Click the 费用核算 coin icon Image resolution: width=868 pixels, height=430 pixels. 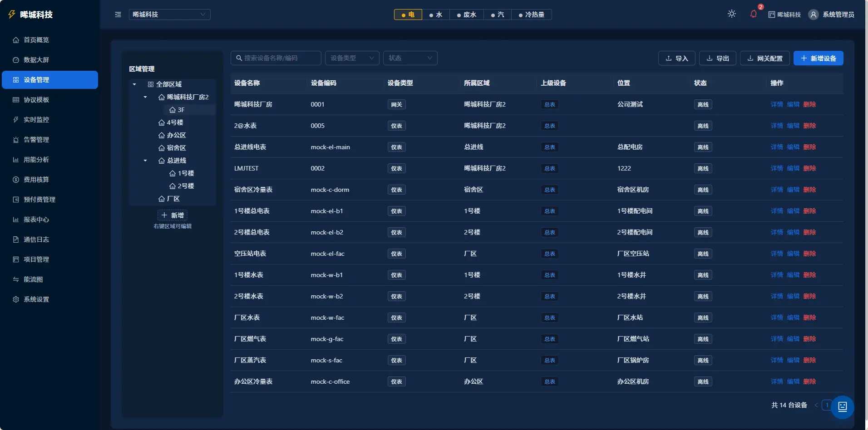16,180
